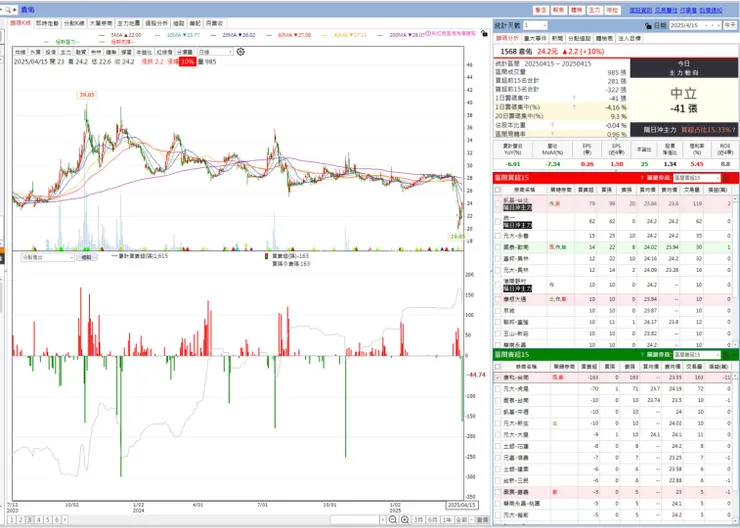Toggle 外資 overlay button on chart toolbar
The width and height of the screenshot is (740, 528).
click(x=35, y=52)
